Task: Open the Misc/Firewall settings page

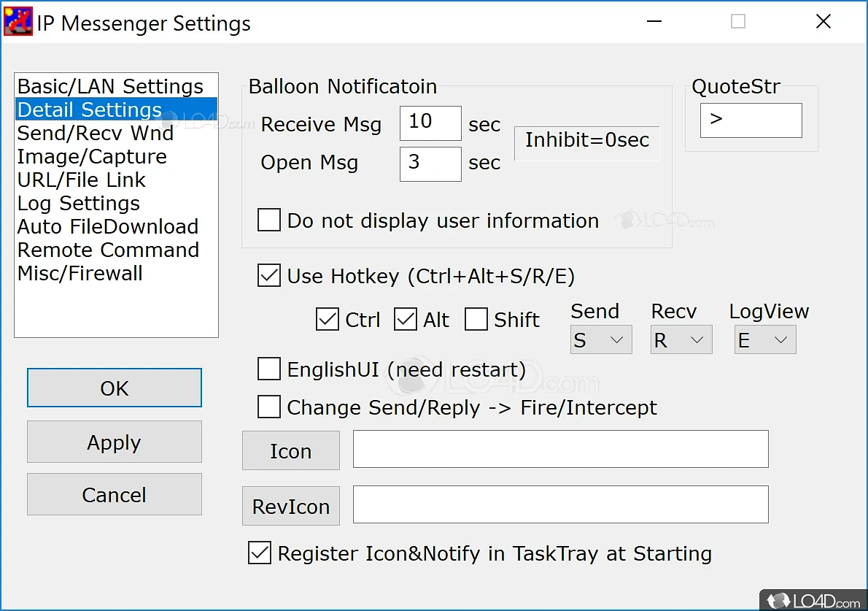Action: pos(80,273)
